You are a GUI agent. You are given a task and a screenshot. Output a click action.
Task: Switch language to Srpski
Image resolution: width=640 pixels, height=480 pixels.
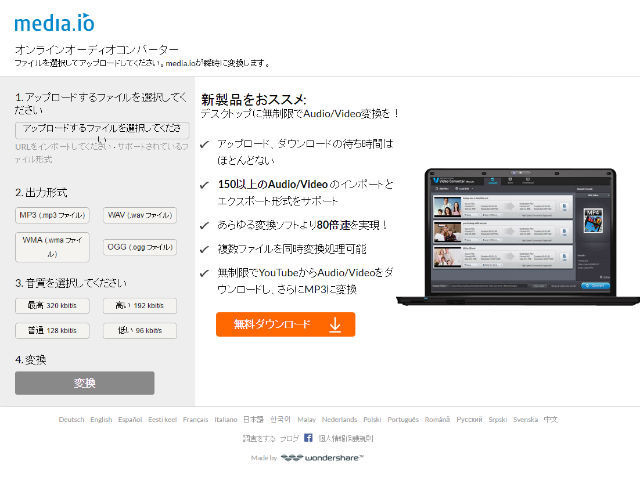498,420
